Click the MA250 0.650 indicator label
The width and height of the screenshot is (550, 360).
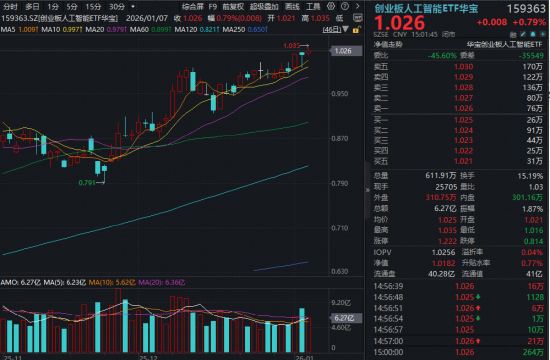245,29
